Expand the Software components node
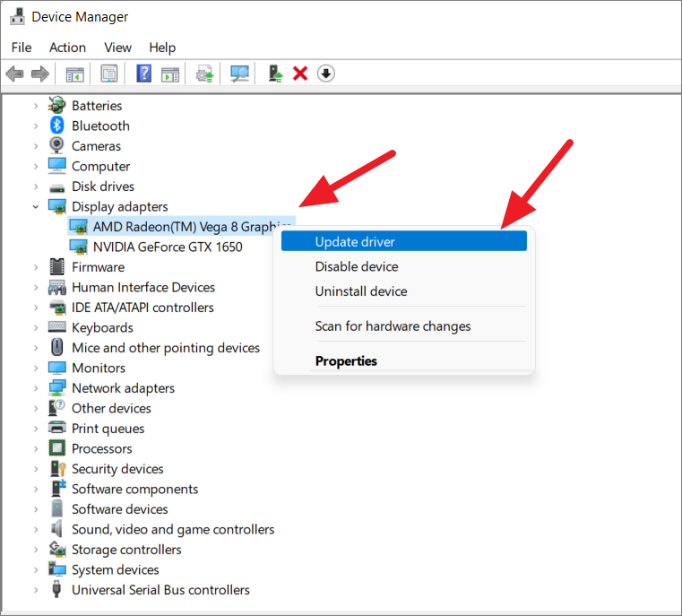 (36, 489)
